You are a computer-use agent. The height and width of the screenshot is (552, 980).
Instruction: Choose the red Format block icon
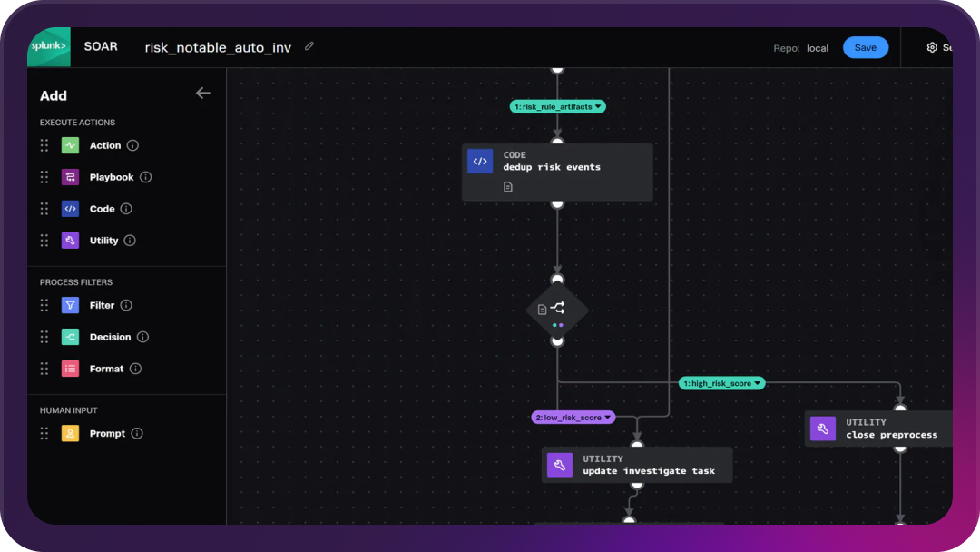[70, 369]
